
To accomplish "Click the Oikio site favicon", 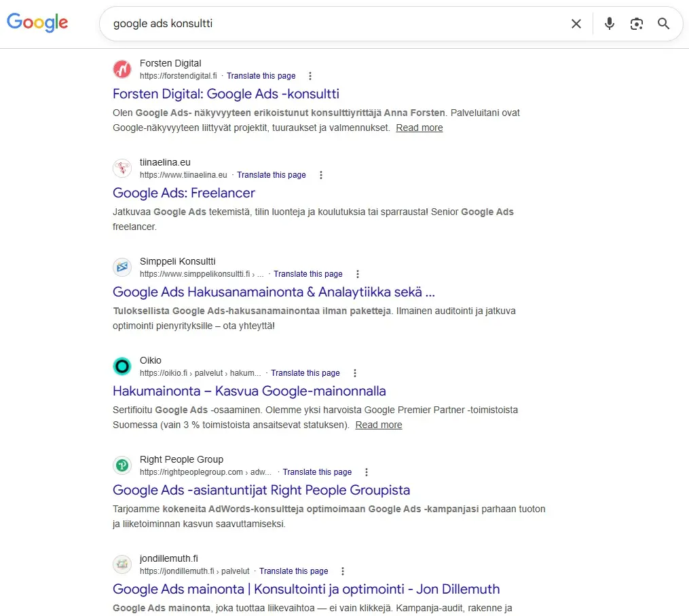I will tap(122, 366).
